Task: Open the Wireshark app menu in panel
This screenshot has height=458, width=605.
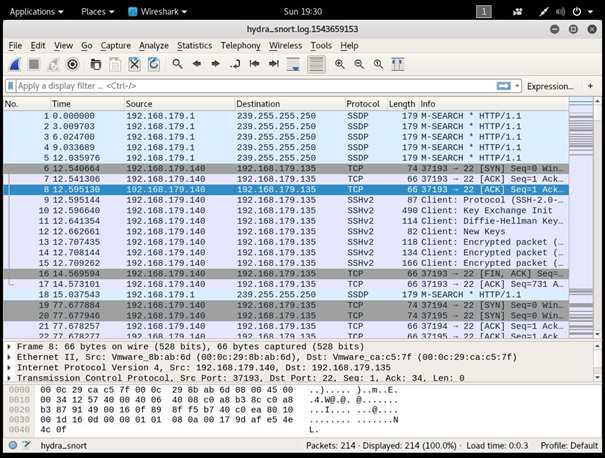Action: [157, 12]
